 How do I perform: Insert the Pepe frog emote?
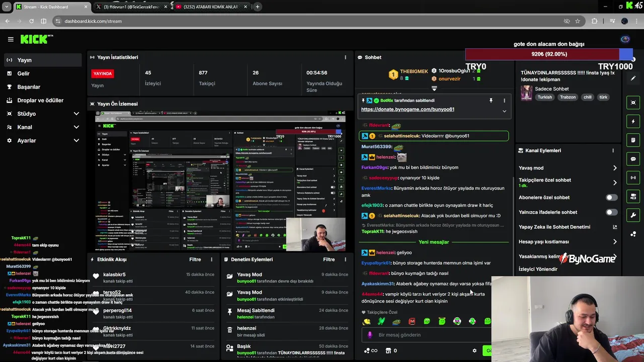point(396,321)
